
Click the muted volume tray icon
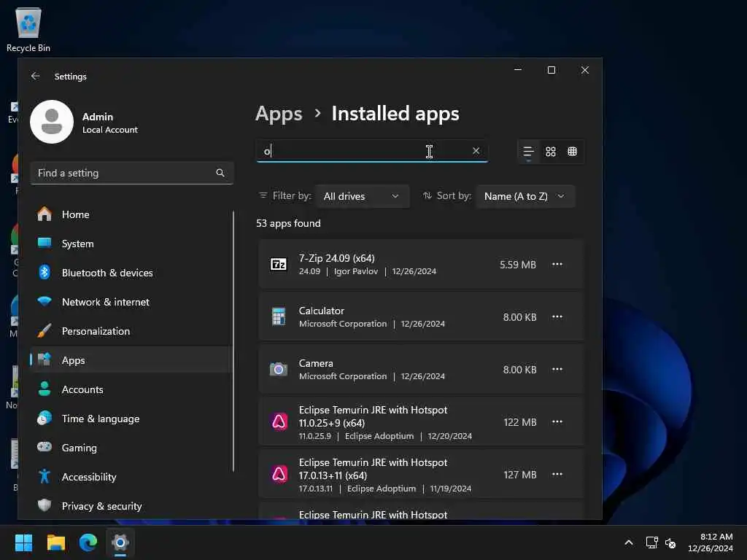[x=670, y=542]
